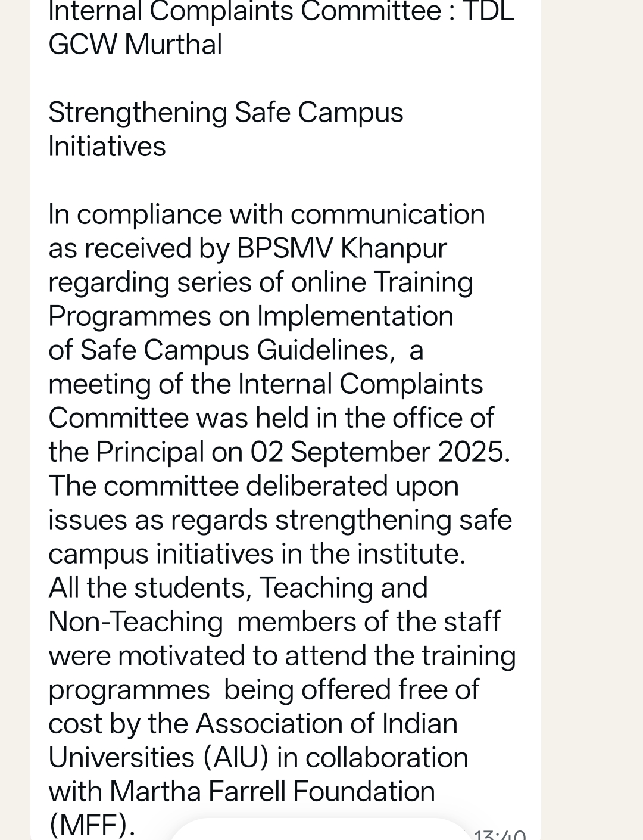Screen dimensions: 643x840
Task: Click 'Association of Indian' text
Action: pyautogui.click(x=326, y=724)
